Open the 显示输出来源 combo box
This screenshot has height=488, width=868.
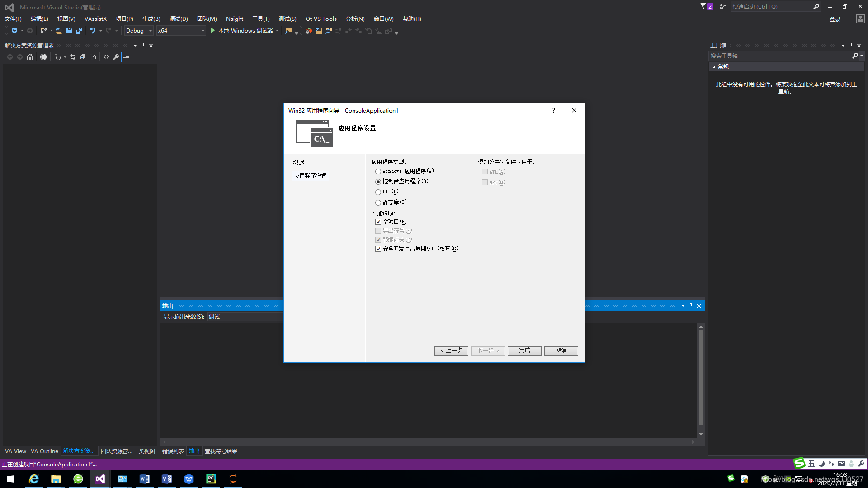pos(245,317)
